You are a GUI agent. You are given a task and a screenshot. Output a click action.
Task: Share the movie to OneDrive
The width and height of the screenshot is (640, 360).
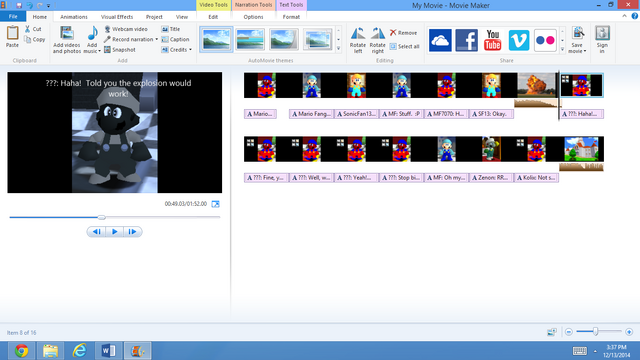click(440, 40)
